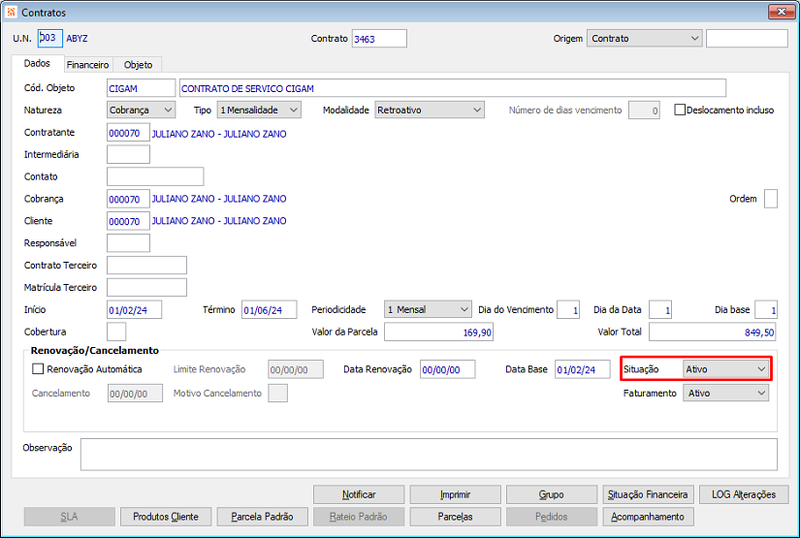Click the Término date field
The width and height of the screenshot is (800, 538).
coord(269,309)
